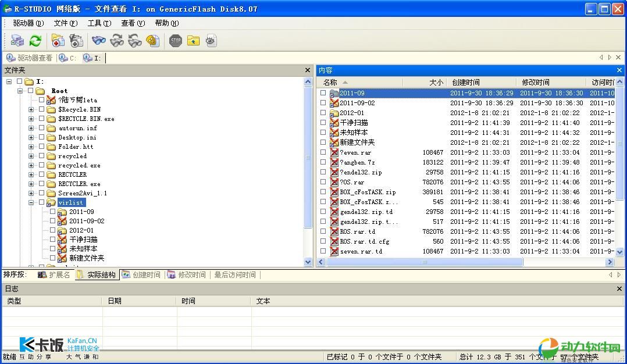Click the yellow up-folder icon

pos(193,40)
